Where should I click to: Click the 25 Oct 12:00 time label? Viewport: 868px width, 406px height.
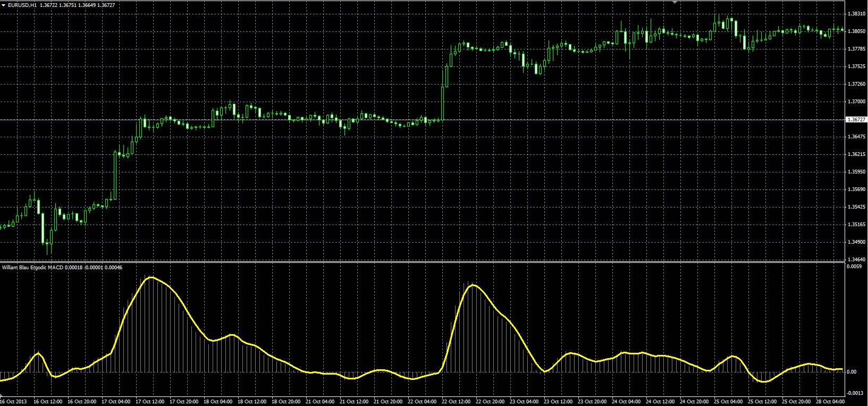click(x=762, y=402)
